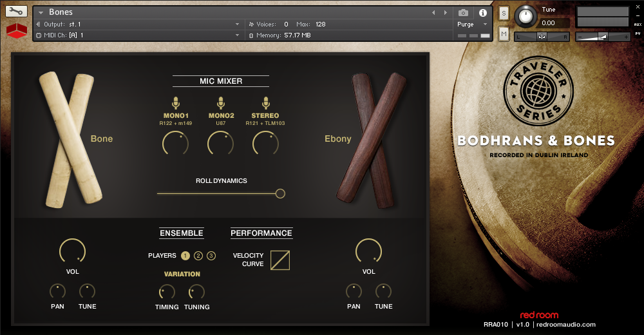644x335 pixels.
Task: Select 2 players in Ensemble
Action: tap(198, 256)
